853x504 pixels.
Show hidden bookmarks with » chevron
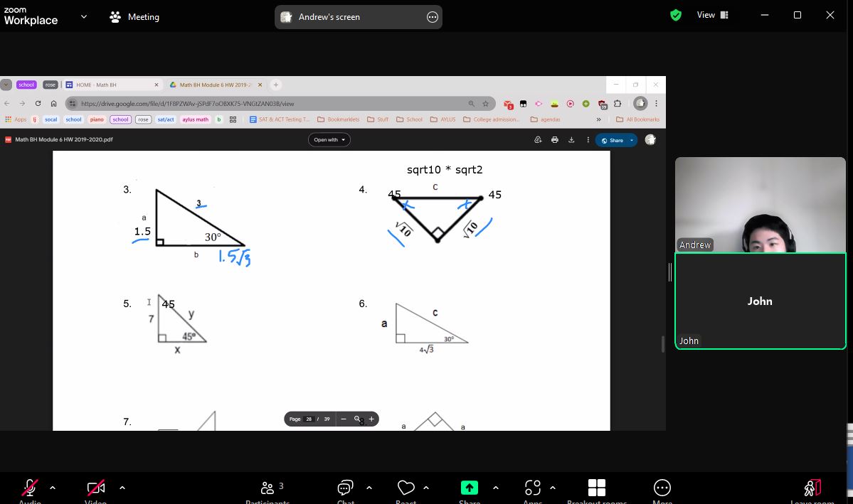598,119
